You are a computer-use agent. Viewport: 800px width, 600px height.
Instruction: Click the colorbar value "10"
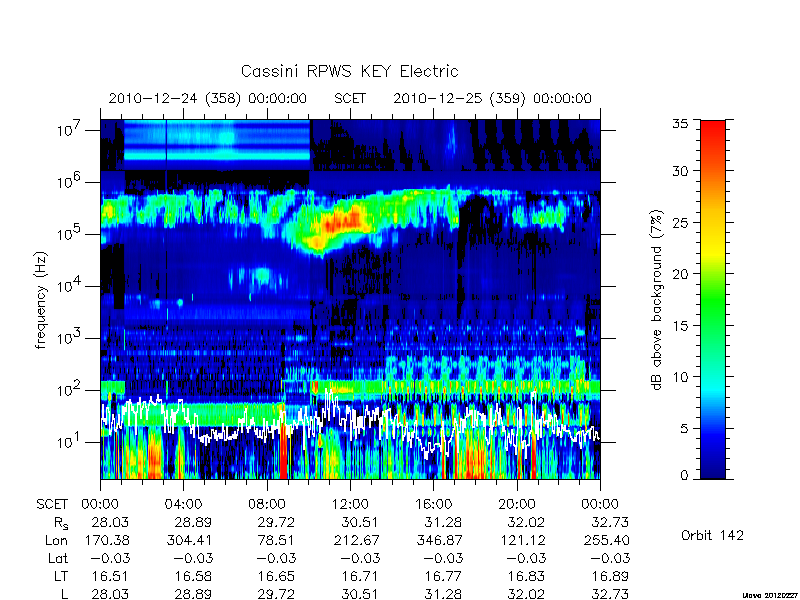coord(680,377)
